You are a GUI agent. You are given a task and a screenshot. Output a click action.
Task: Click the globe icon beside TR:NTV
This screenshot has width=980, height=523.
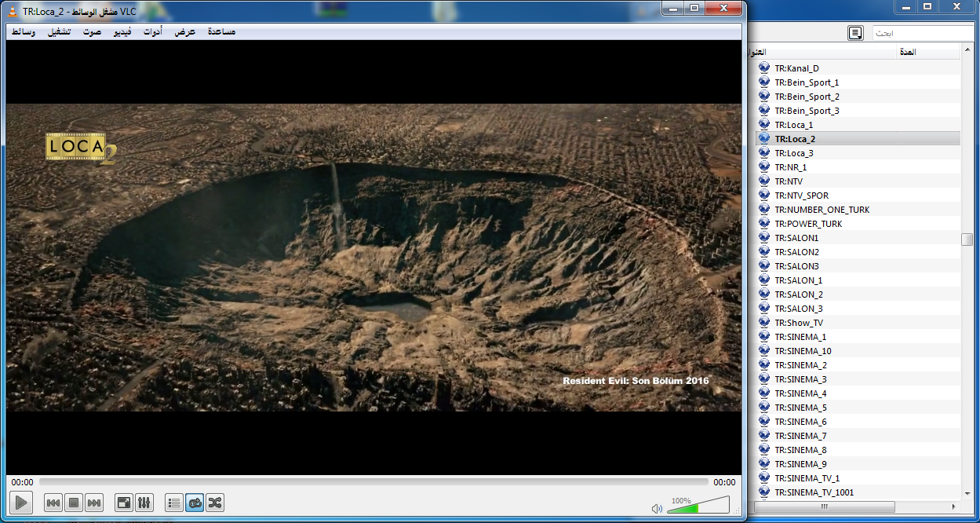pyautogui.click(x=764, y=181)
